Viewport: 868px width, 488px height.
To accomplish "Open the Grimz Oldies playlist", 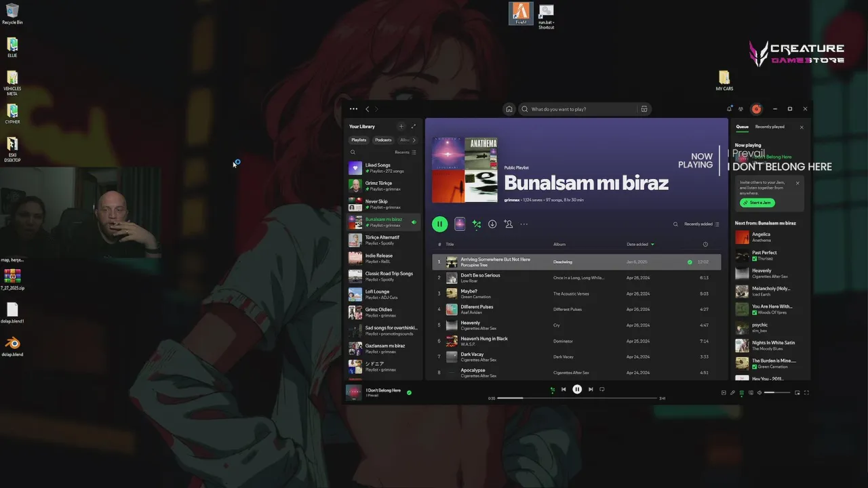I will [383, 312].
